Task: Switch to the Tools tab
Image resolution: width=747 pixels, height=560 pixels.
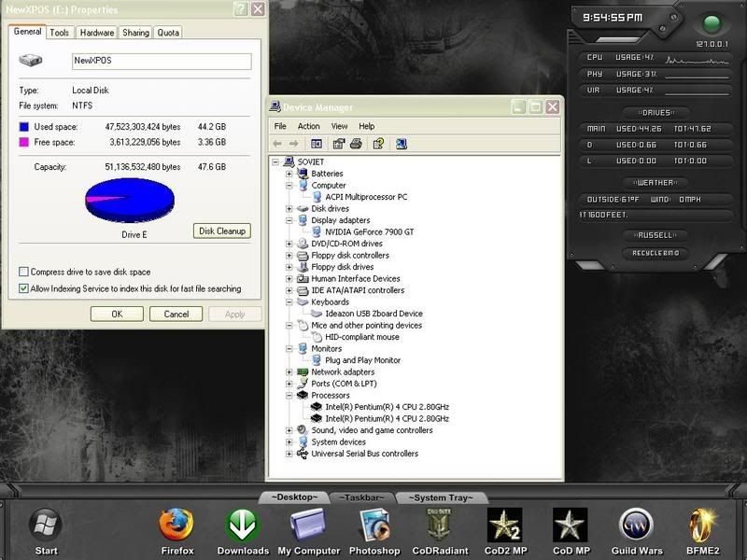Action: coord(59,33)
